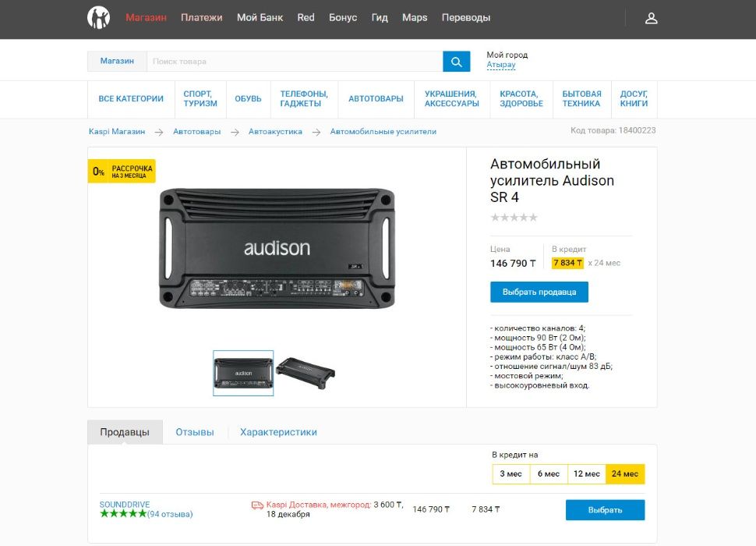Click SOUNDDRIVE green star rating
This screenshot has width=756, height=546.
[x=123, y=514]
